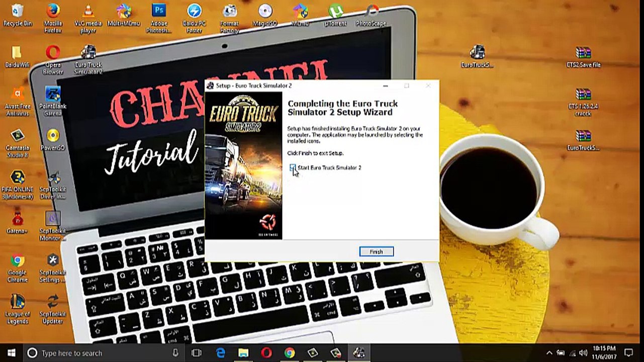
Task: Open File Explorer from taskbar
Action: [x=243, y=353]
